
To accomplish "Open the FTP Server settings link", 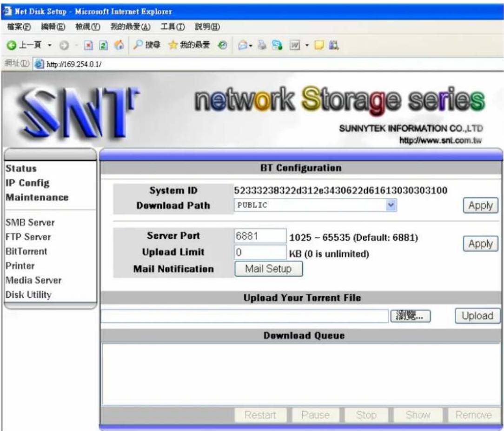I will click(28, 237).
